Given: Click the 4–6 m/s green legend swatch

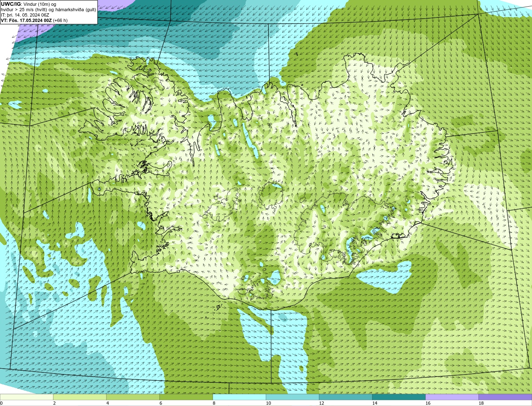Looking at the screenshot, I should pos(133,397).
